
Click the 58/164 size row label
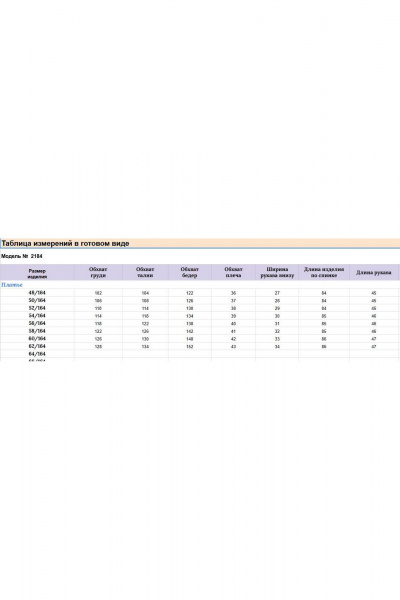pyautogui.click(x=37, y=331)
